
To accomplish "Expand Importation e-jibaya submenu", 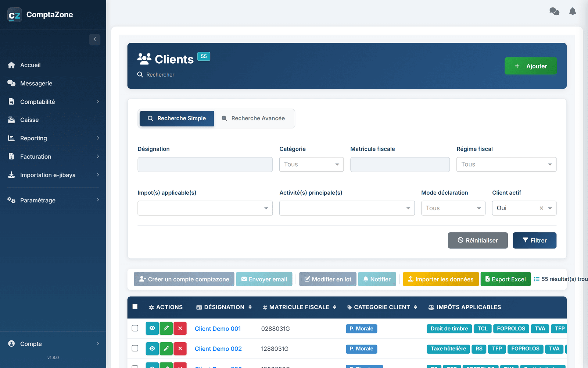I will click(x=53, y=175).
